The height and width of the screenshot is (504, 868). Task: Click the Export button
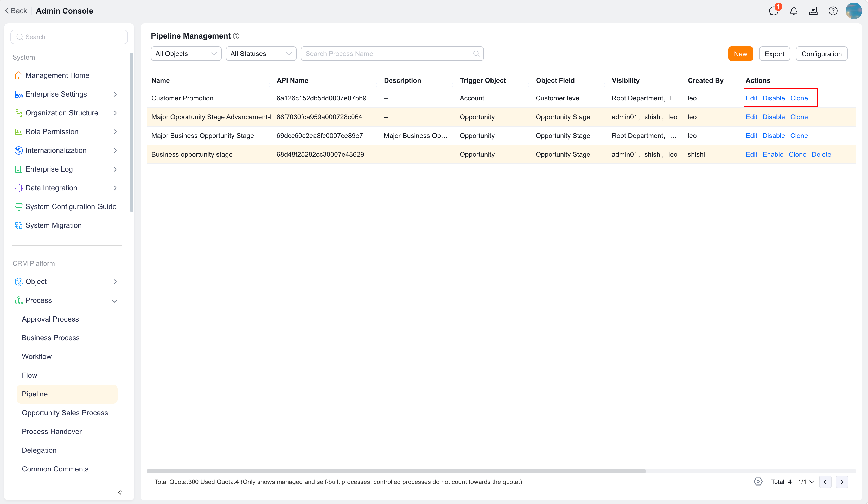pyautogui.click(x=774, y=54)
